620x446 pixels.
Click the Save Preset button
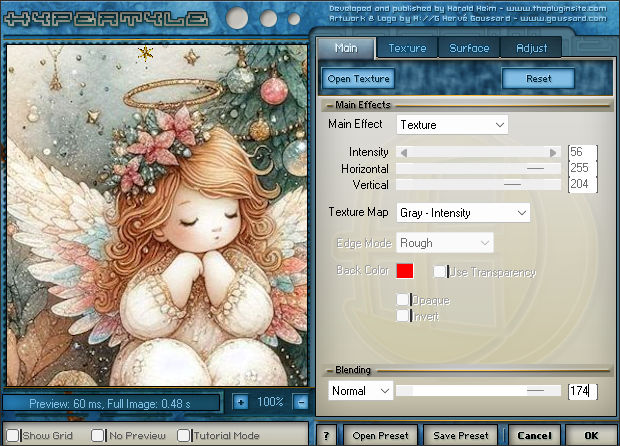(x=461, y=436)
